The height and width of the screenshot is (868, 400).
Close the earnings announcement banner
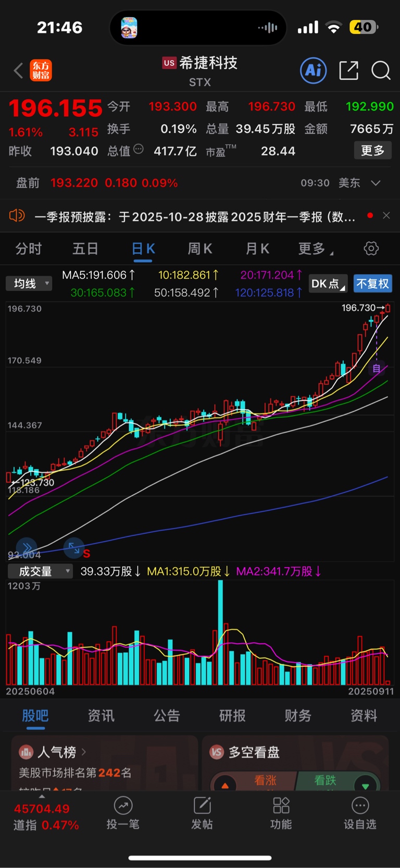click(x=386, y=215)
